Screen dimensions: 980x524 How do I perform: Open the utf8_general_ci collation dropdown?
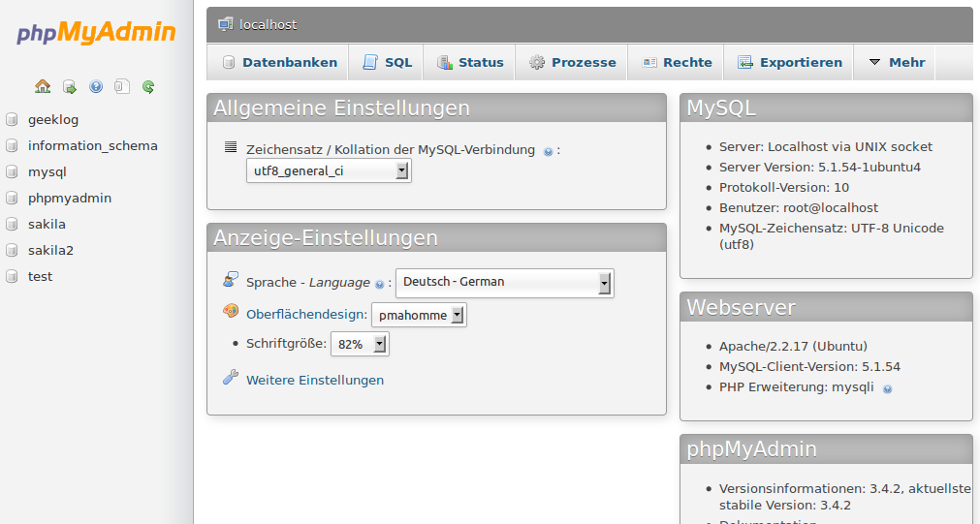click(x=329, y=171)
